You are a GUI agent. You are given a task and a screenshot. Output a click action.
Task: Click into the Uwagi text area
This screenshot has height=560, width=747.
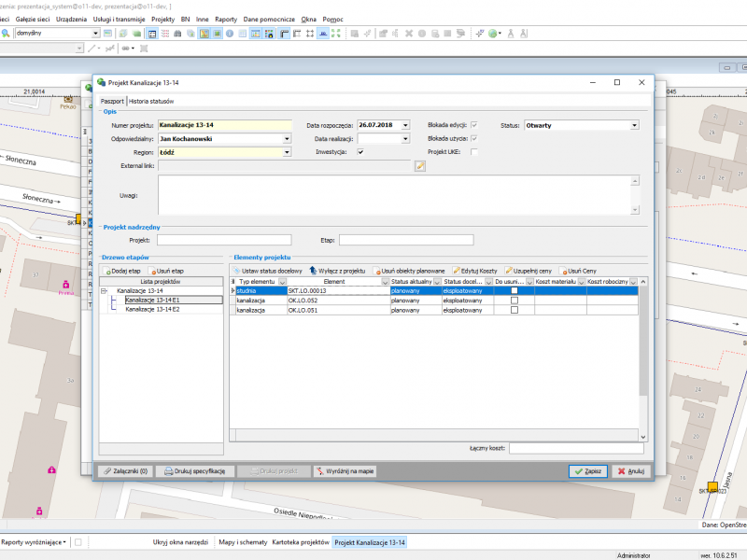pos(394,195)
